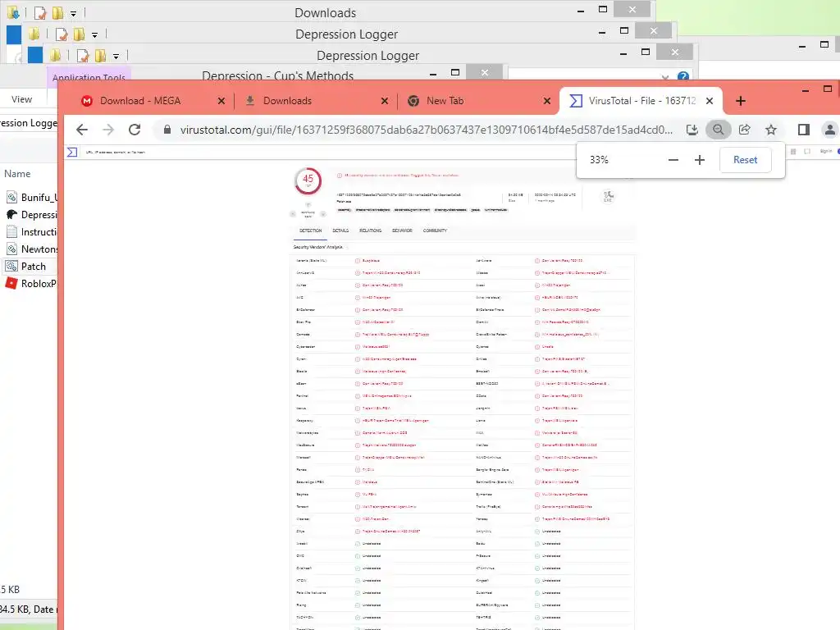Click the Downloads window title bar folder icon
The height and width of the screenshot is (630, 840).
pos(13,11)
